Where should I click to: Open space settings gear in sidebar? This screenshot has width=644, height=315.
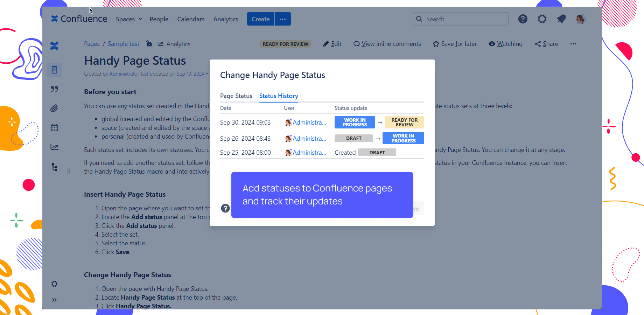(x=54, y=284)
